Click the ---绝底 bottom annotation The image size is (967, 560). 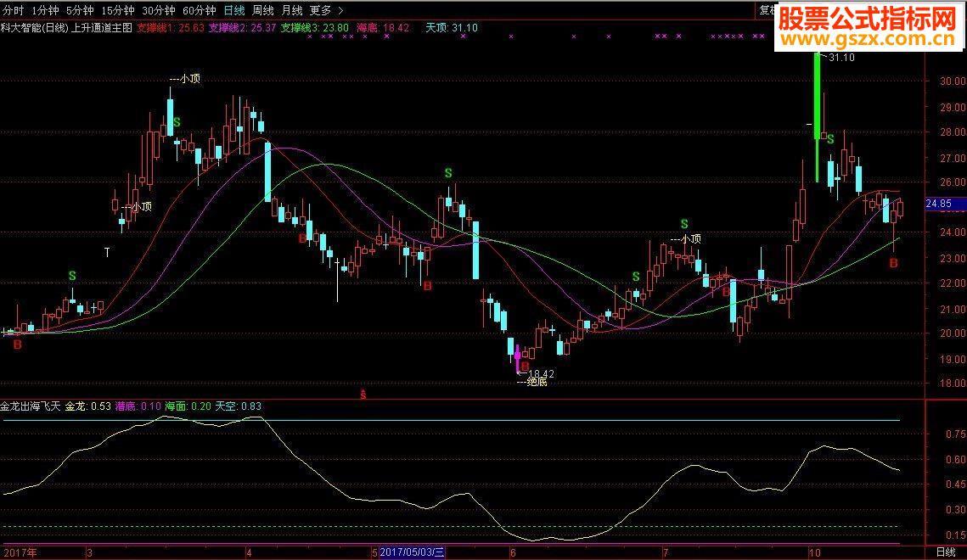pos(531,382)
